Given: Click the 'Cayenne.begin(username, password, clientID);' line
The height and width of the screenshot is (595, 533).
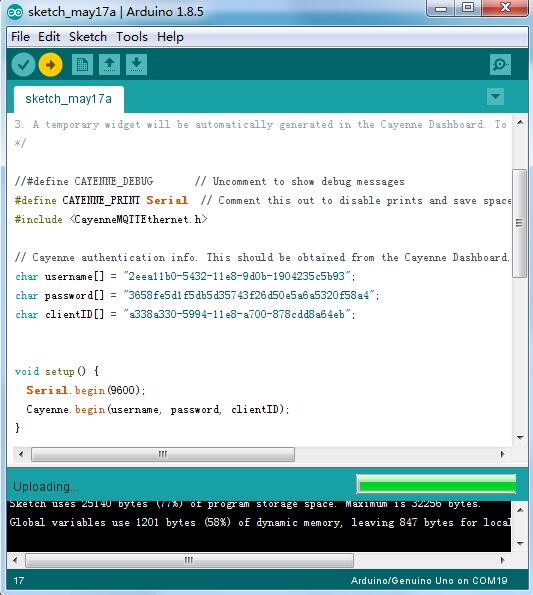Looking at the screenshot, I should 158,409.
